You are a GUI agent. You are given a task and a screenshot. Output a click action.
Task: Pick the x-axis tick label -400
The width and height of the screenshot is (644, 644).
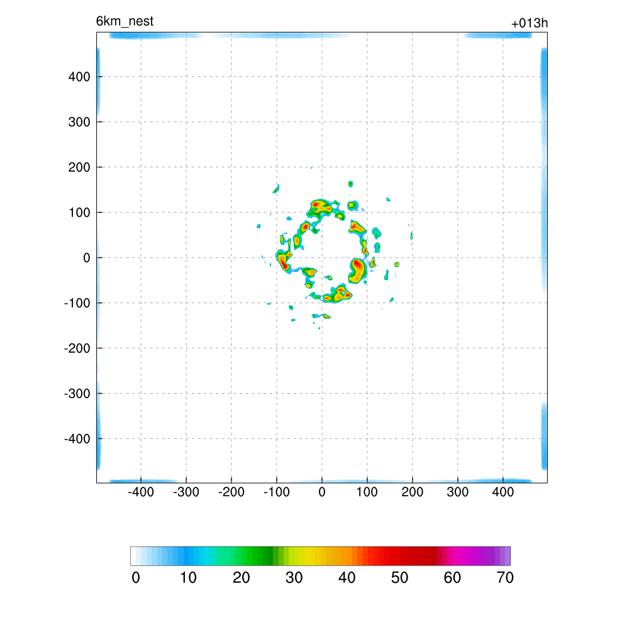pos(141,492)
